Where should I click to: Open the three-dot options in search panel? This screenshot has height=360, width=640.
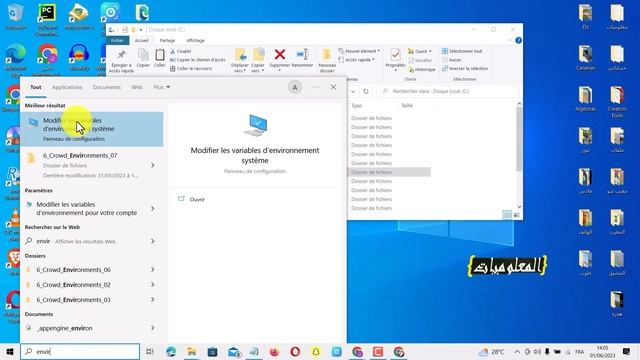coord(316,87)
